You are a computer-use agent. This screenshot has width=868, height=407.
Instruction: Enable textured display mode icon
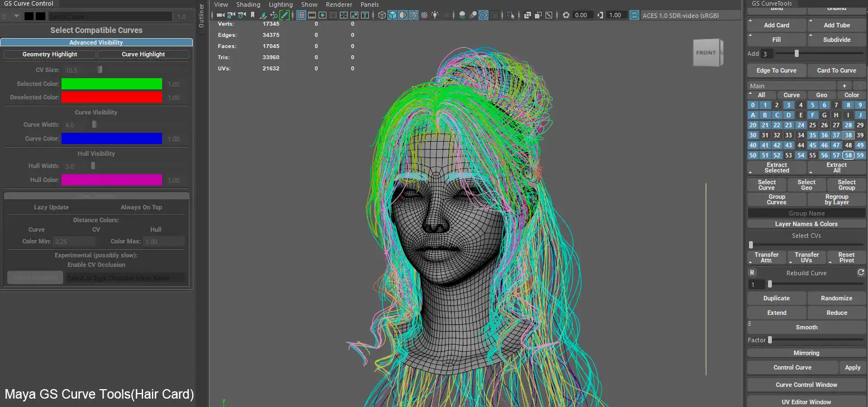(x=404, y=15)
